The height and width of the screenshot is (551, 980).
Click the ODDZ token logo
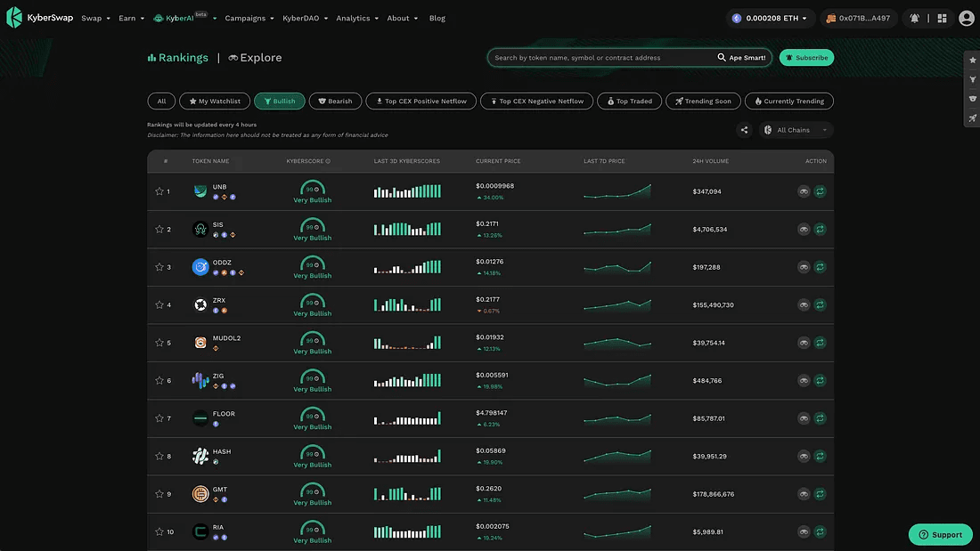coord(200,267)
